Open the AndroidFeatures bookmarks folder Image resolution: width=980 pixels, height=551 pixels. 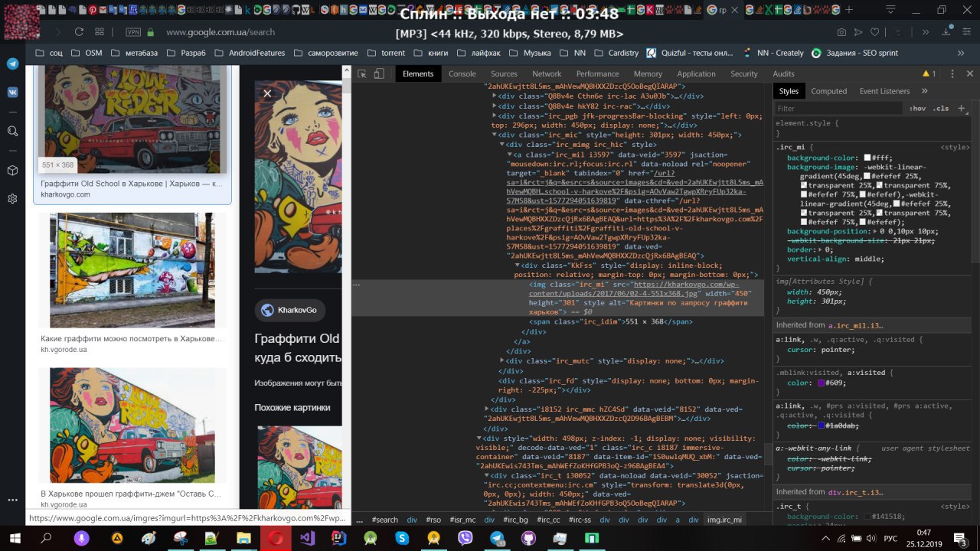pyautogui.click(x=250, y=53)
